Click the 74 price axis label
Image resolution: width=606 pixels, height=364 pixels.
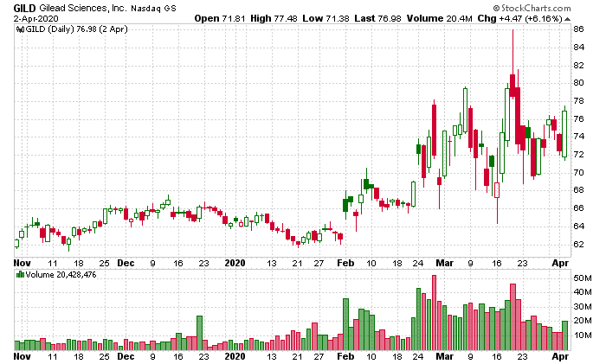coord(578,137)
